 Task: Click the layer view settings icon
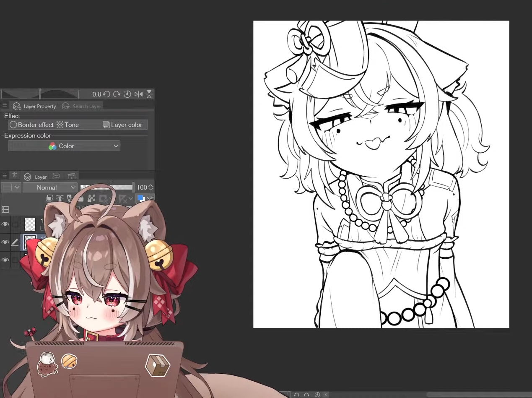5,209
